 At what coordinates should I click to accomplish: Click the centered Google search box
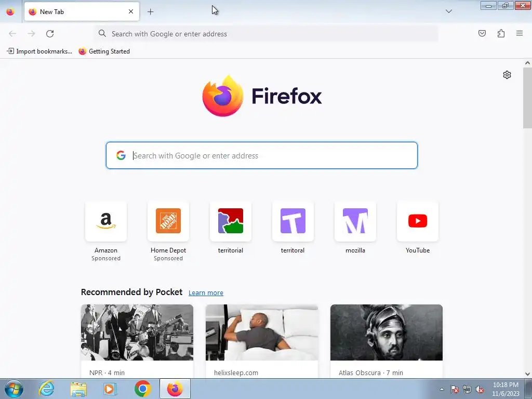click(x=262, y=155)
